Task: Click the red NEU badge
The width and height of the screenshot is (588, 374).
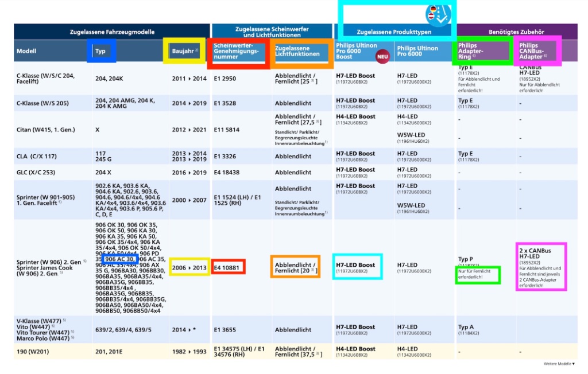Action: pyautogui.click(x=383, y=56)
